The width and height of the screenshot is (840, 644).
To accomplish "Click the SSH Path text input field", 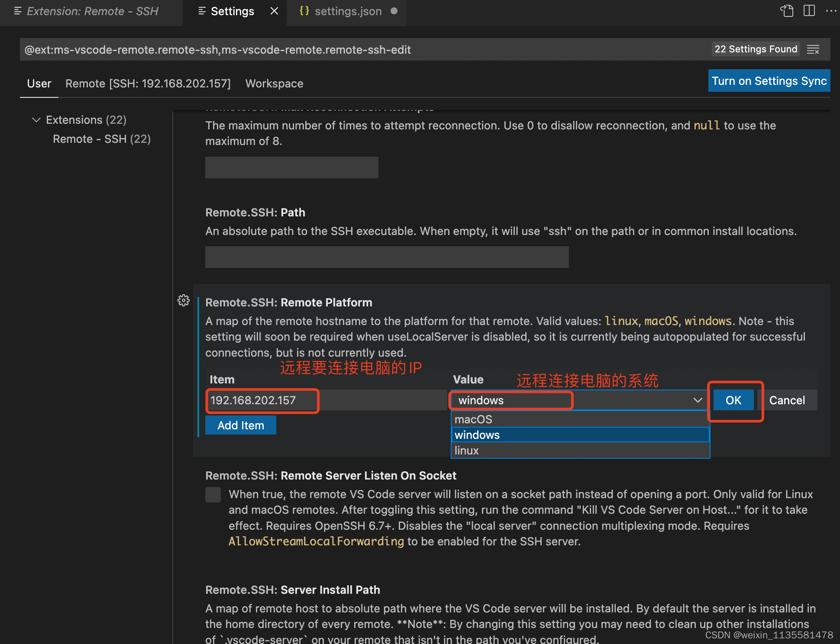I will [387, 257].
